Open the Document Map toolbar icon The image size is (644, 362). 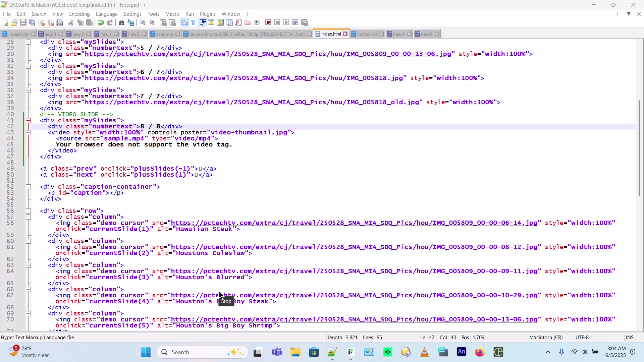(220, 22)
